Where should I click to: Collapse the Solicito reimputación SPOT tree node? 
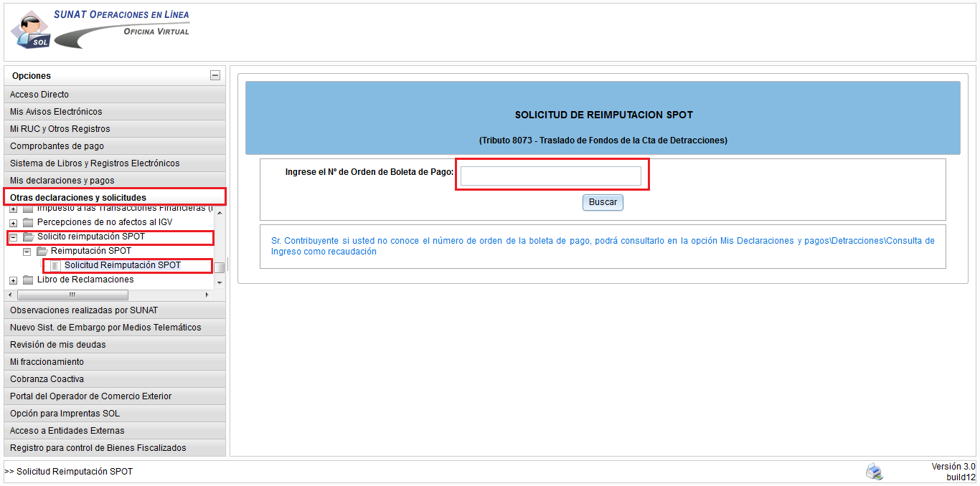click(x=13, y=237)
